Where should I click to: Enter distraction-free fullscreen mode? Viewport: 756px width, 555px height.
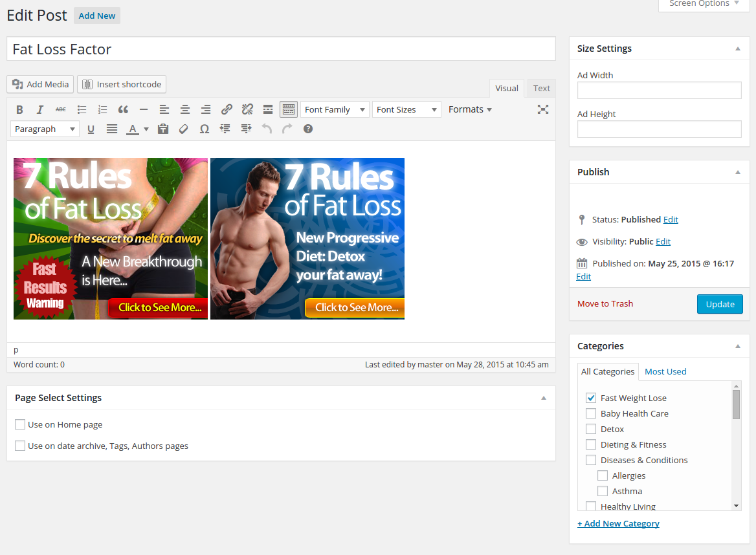pyautogui.click(x=543, y=109)
